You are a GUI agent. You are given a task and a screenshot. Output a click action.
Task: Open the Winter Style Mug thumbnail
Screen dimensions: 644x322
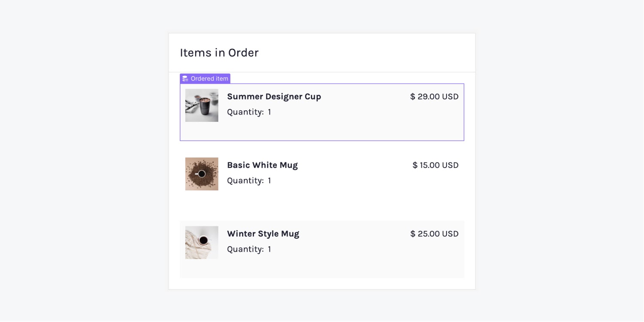point(202,243)
